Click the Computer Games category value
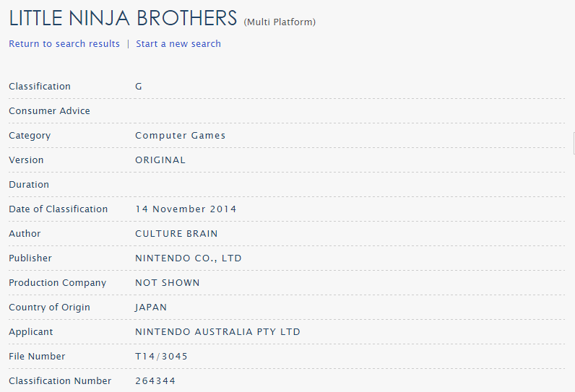Image resolution: width=575 pixels, height=392 pixels. (x=181, y=136)
